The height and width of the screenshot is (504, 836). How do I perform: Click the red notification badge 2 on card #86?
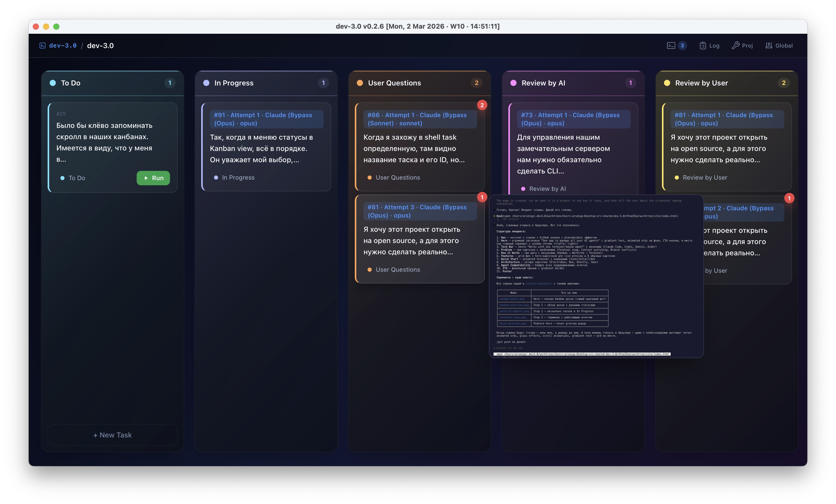pos(482,105)
